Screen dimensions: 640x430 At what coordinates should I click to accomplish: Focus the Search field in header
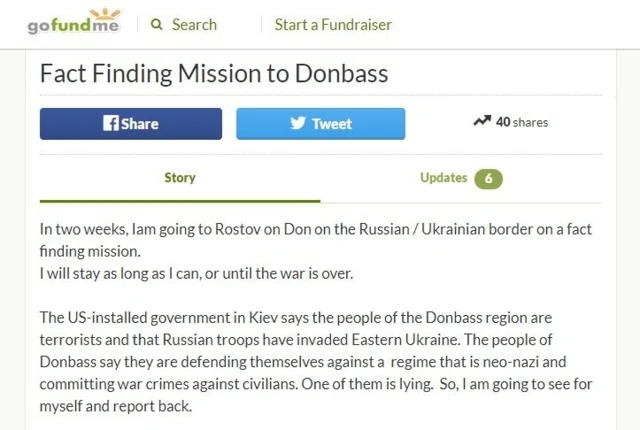194,25
